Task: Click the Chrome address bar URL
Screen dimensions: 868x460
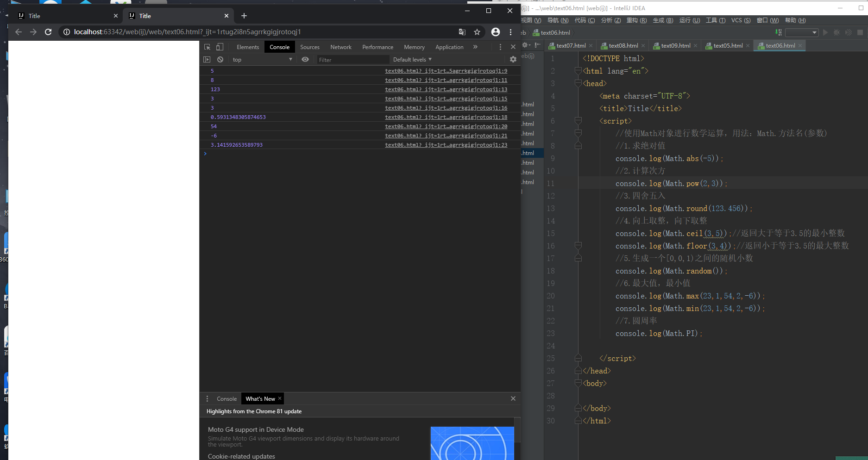Action: [188, 32]
